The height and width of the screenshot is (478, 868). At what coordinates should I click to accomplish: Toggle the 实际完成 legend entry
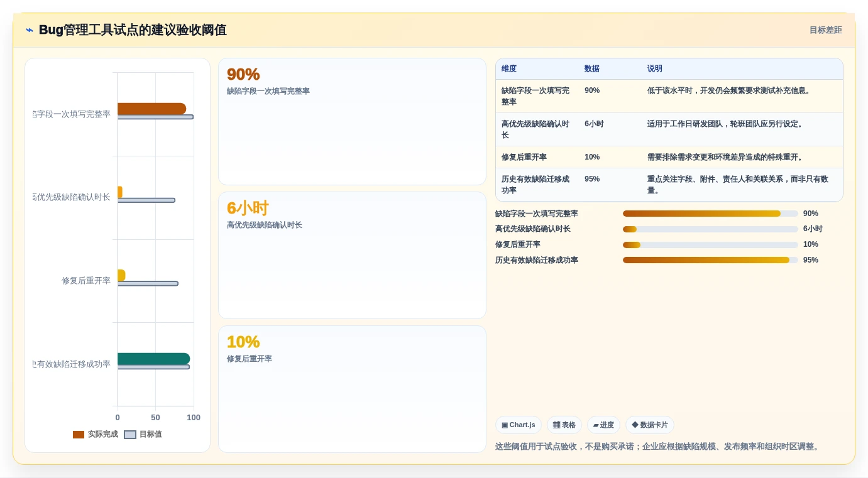coord(96,434)
